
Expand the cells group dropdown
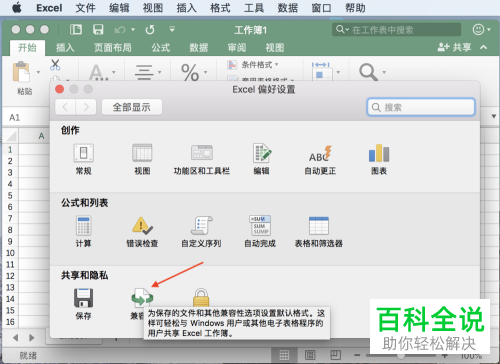coord(339,72)
